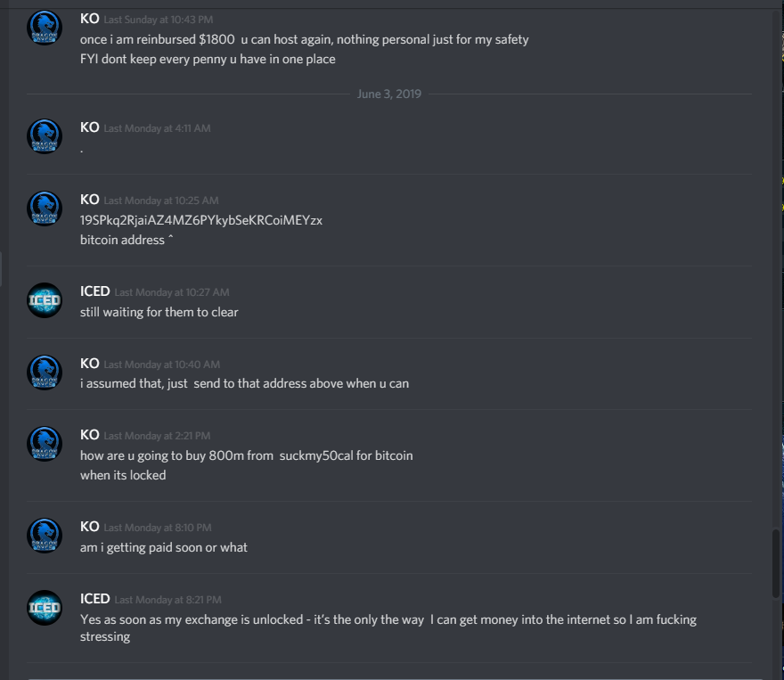Click KO username on the 8:10 PM message
The image size is (784, 680).
click(89, 527)
